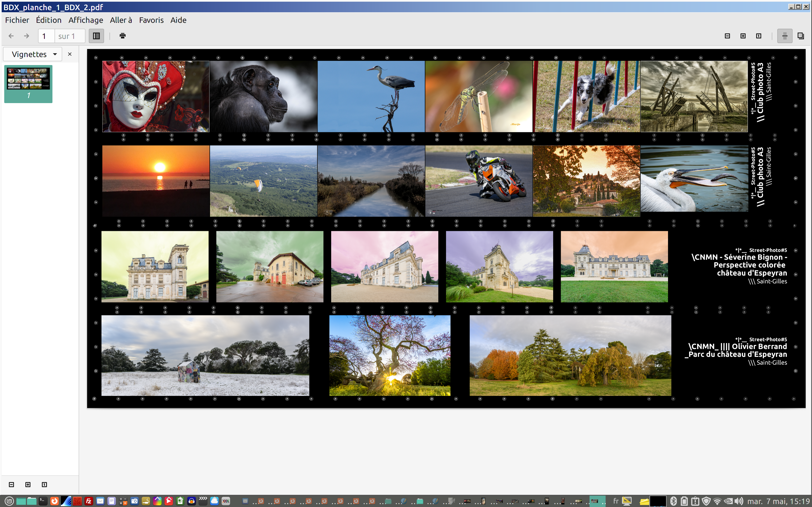Reset zoom to original size in toolbar
Screen dimensions: 812x507
pos(759,36)
